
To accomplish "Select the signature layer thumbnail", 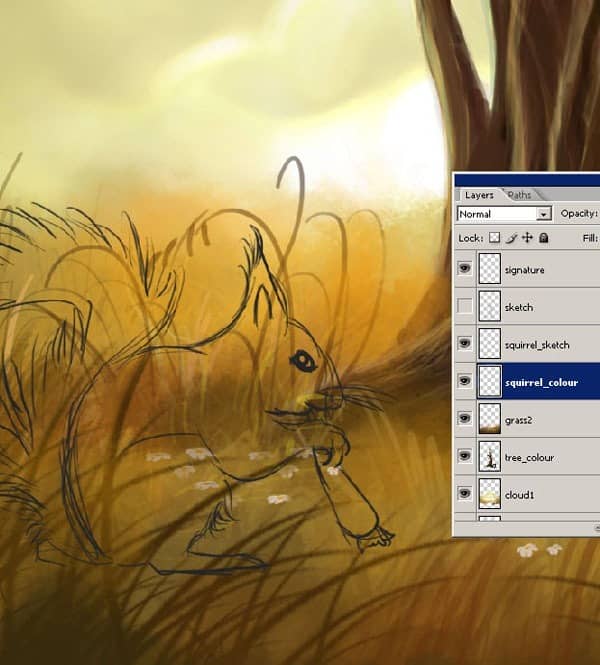I will tap(490, 269).
